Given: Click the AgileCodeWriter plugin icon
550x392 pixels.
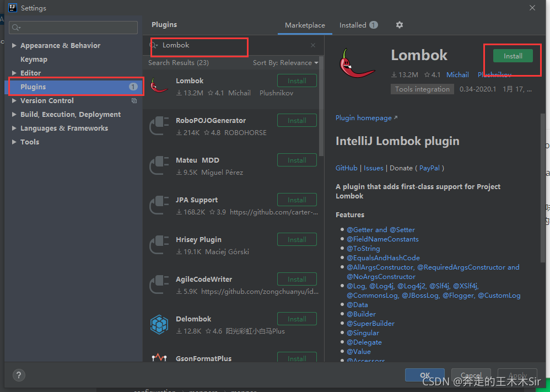Looking at the screenshot, I should (159, 284).
